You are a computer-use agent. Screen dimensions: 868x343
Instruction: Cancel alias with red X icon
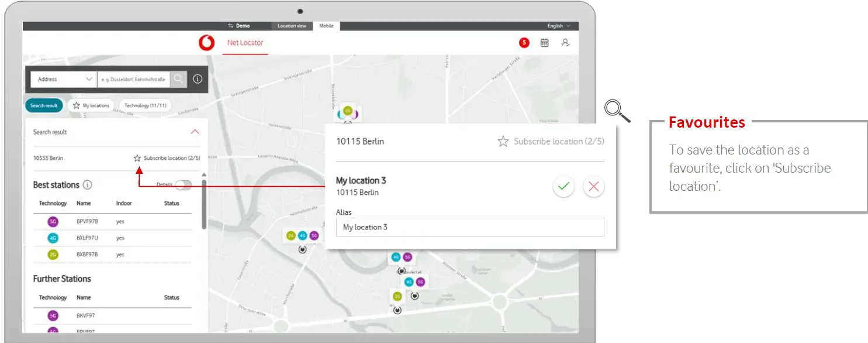point(593,187)
